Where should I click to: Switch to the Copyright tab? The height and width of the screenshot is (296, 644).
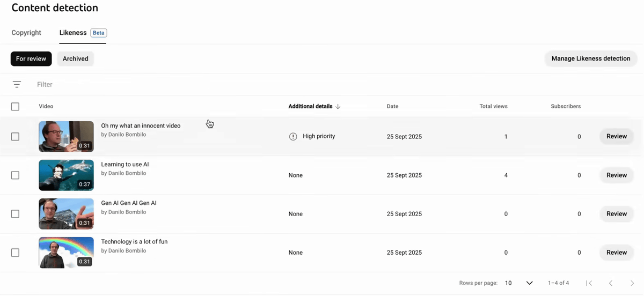(x=26, y=33)
